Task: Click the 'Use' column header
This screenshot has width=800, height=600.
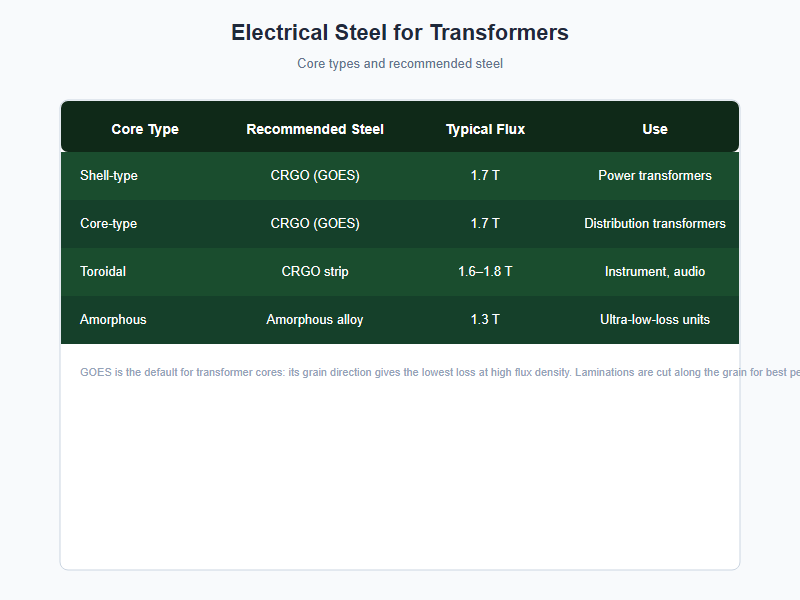Action: pos(655,129)
